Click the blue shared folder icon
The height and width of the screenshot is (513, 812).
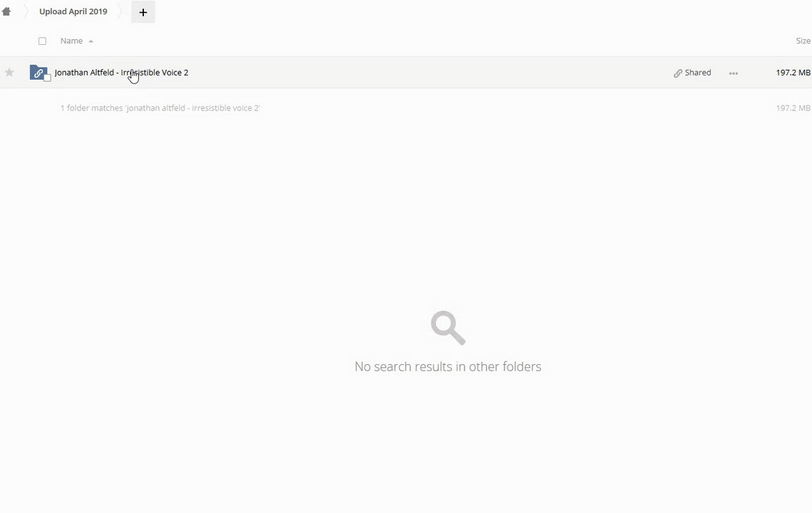[x=38, y=72]
